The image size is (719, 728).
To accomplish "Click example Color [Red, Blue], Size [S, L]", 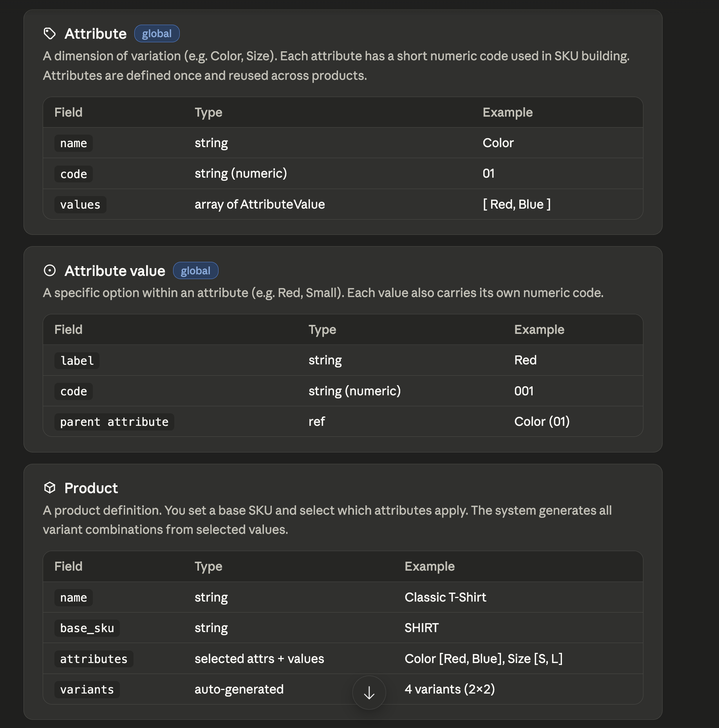I will click(484, 658).
